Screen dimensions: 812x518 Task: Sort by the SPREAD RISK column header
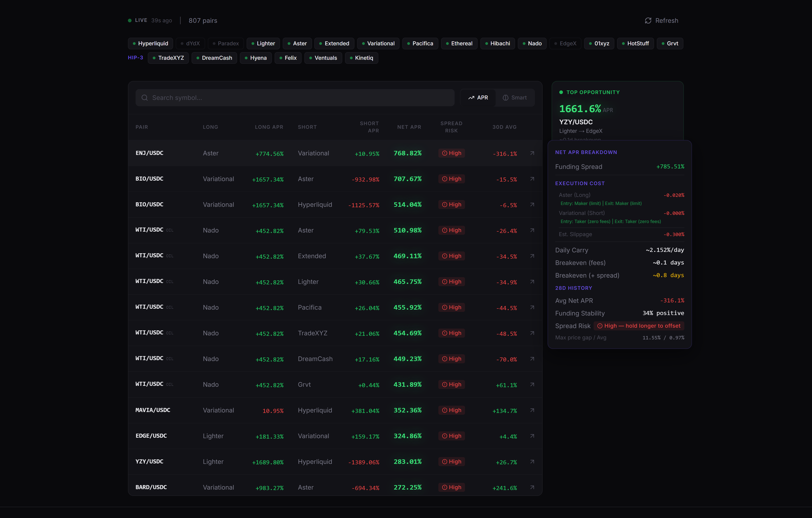[451, 127]
